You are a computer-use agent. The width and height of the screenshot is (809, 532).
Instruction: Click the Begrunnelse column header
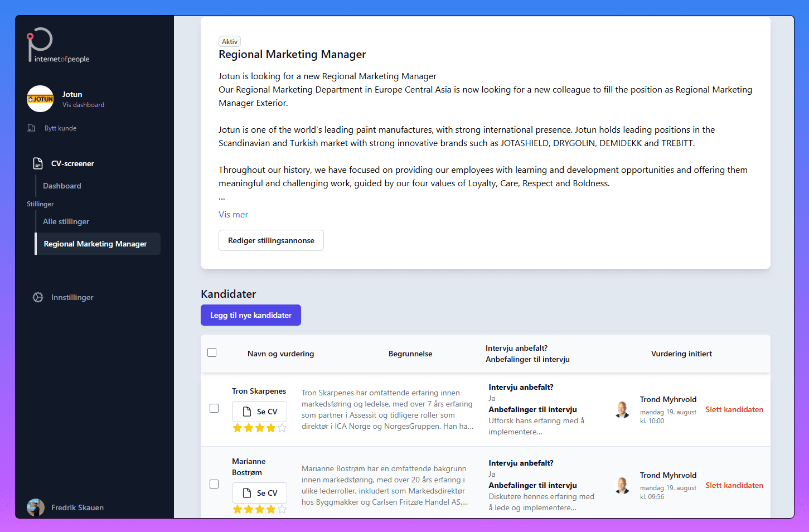pos(410,354)
